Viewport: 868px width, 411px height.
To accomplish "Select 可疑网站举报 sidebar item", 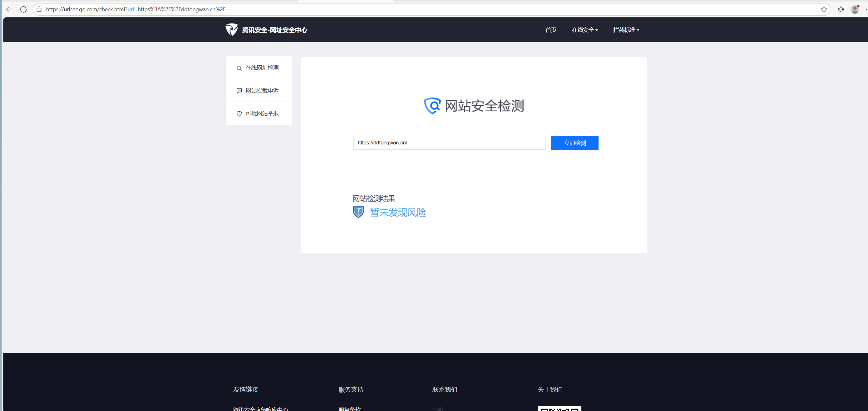I will (x=262, y=113).
